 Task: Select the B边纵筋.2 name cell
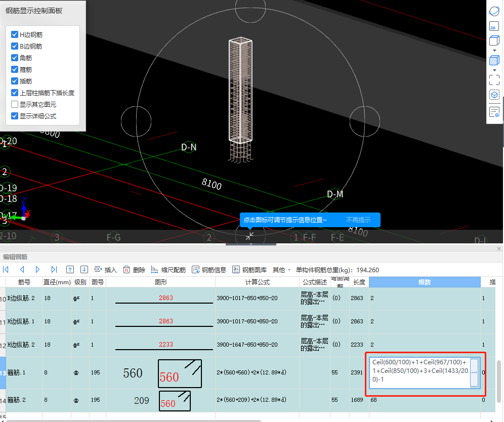click(24, 298)
